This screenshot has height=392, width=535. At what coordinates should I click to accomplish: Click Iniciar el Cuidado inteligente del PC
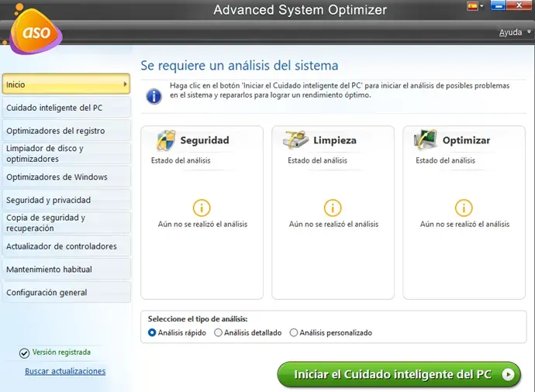tap(399, 375)
